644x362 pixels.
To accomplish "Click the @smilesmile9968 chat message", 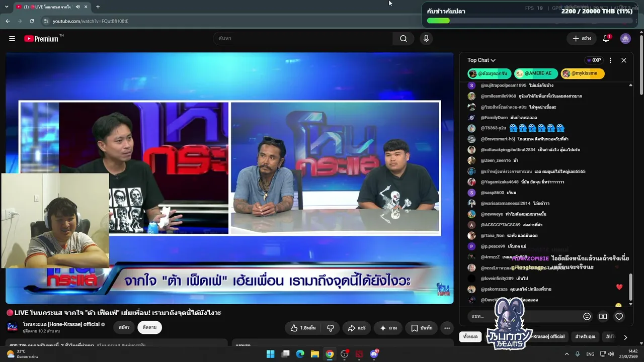I will tap(550, 96).
